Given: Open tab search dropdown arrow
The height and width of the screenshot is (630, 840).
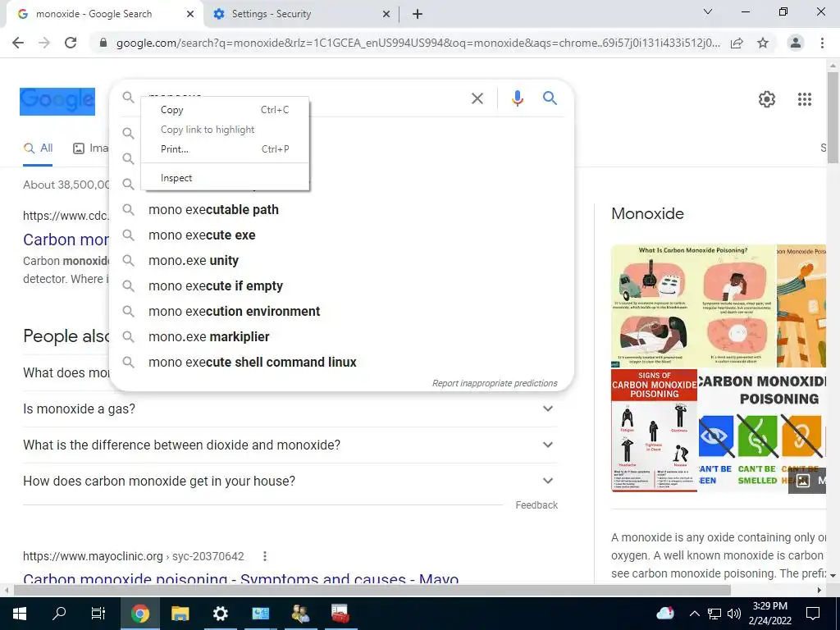Looking at the screenshot, I should (708, 11).
